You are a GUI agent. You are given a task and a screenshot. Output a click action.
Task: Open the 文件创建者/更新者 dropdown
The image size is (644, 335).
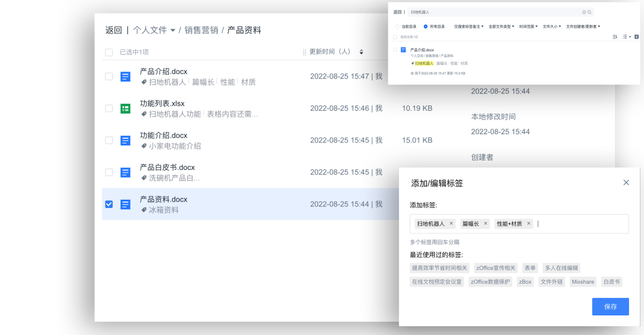pyautogui.click(x=583, y=26)
